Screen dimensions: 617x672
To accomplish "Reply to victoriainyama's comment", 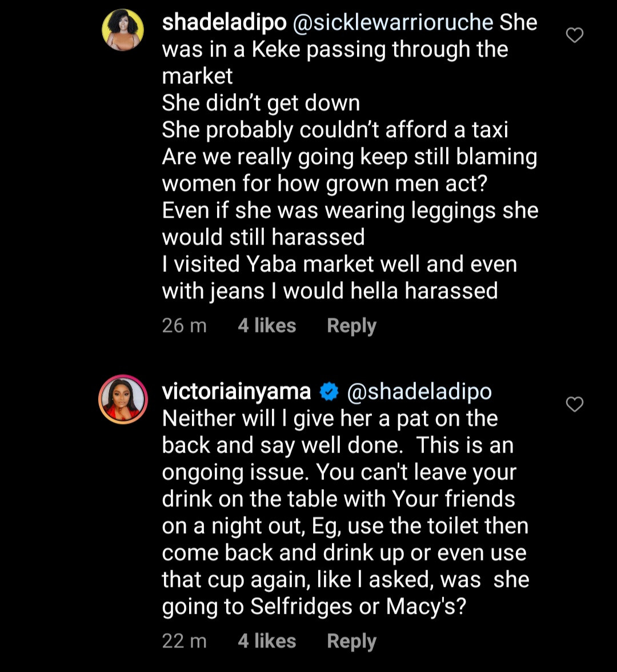I will (x=351, y=642).
